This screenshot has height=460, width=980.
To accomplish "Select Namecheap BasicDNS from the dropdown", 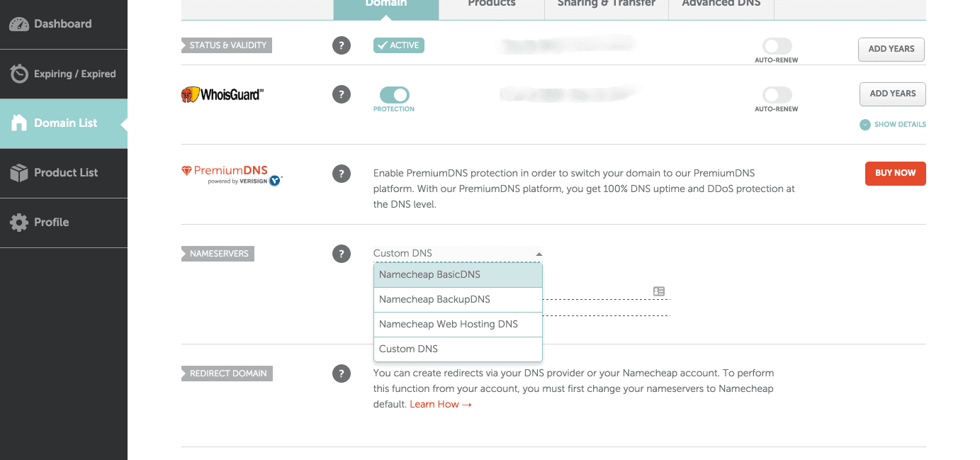I will [x=458, y=275].
